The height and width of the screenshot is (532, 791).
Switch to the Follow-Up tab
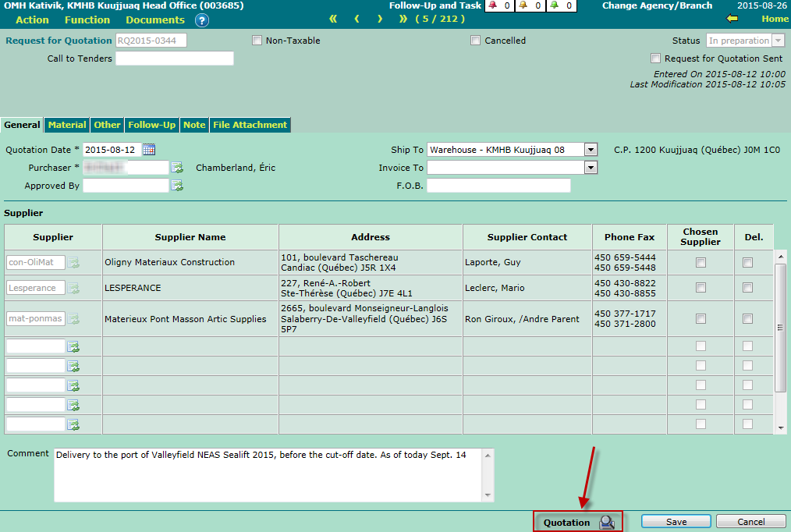coord(152,125)
